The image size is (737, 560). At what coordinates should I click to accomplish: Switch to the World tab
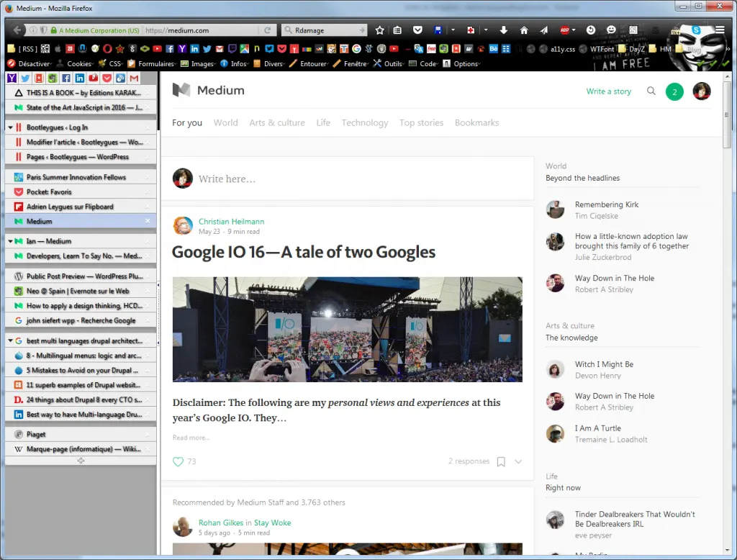[x=225, y=122]
